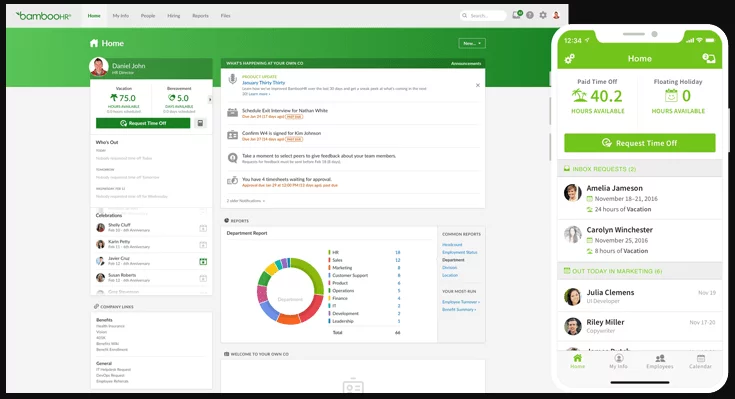Open the Location report link
The width and height of the screenshot is (735, 399).
[x=450, y=275]
